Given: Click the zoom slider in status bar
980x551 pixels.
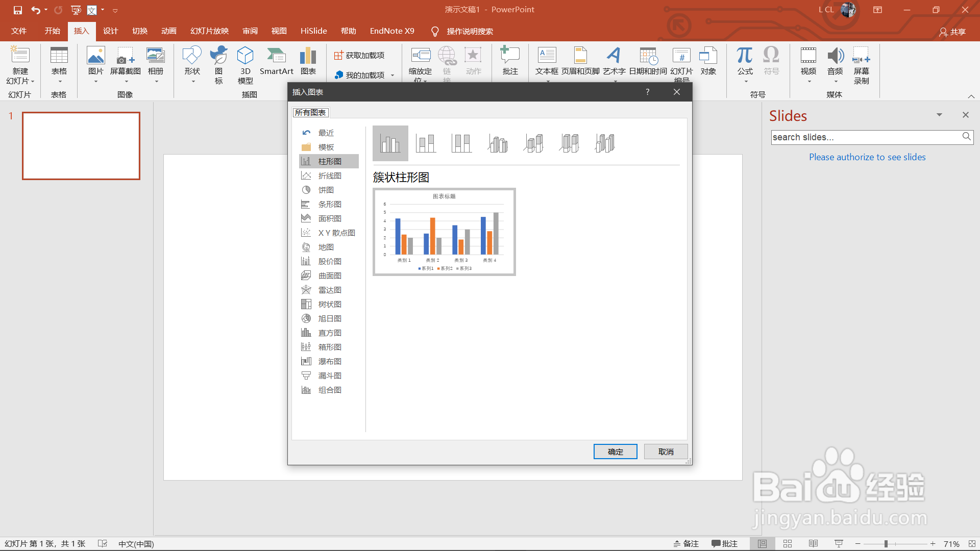Looking at the screenshot, I should tap(886, 544).
